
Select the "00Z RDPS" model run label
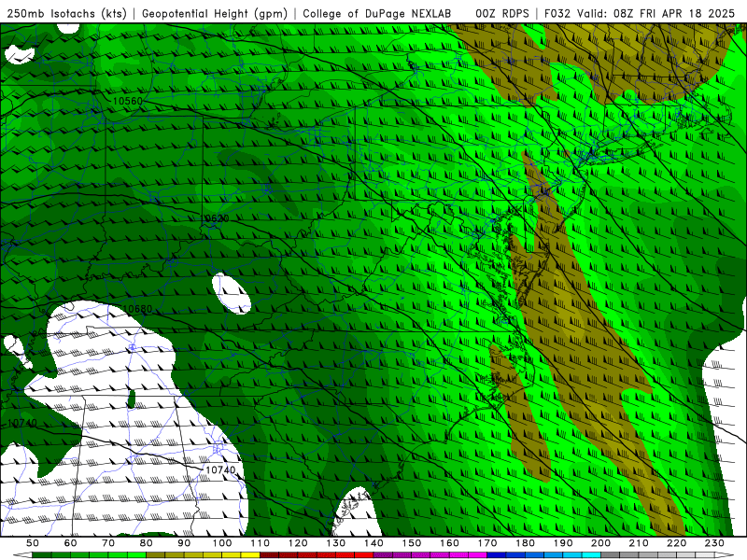tap(502, 13)
